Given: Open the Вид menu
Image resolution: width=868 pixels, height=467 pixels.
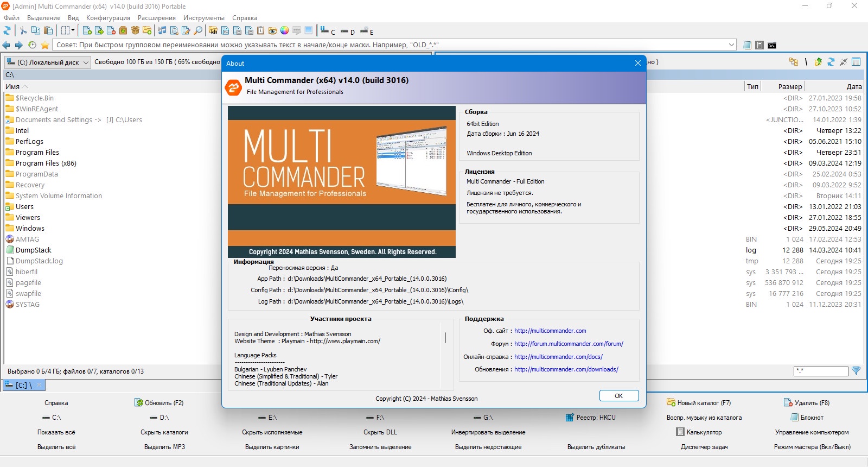Looking at the screenshot, I should pos(73,18).
